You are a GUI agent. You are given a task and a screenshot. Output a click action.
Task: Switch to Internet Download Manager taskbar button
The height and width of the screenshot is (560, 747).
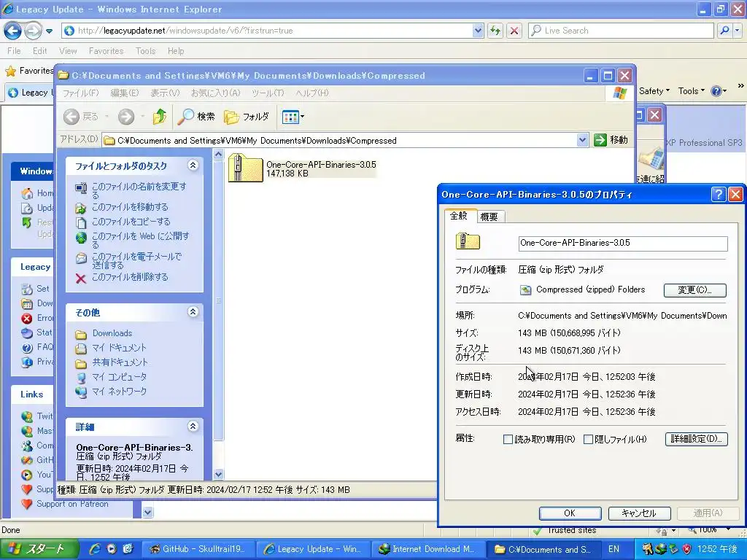pos(428,549)
